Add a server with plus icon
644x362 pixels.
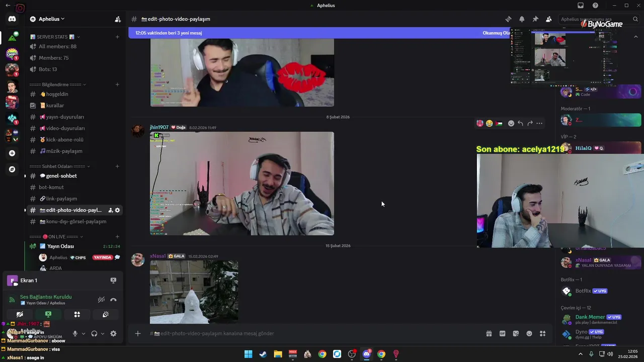pyautogui.click(x=12, y=153)
